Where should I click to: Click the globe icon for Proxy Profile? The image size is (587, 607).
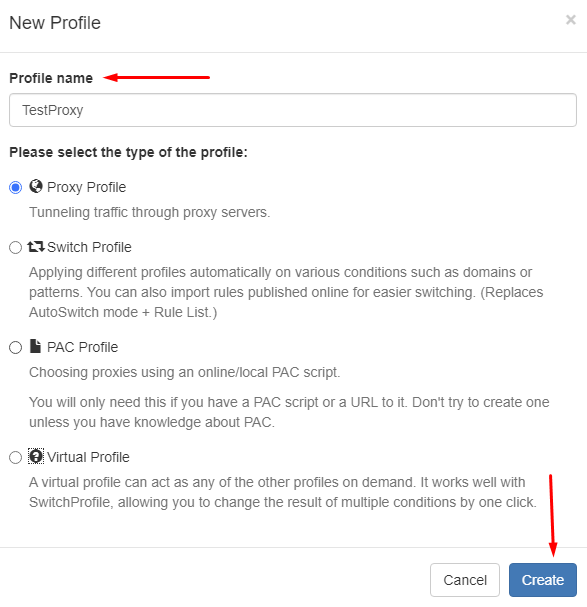point(36,186)
